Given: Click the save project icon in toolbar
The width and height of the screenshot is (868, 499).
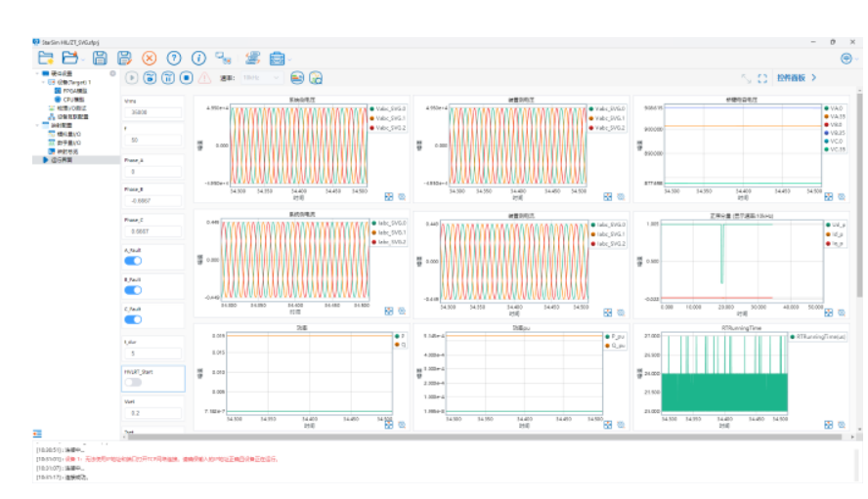Looking at the screenshot, I should click(100, 60).
